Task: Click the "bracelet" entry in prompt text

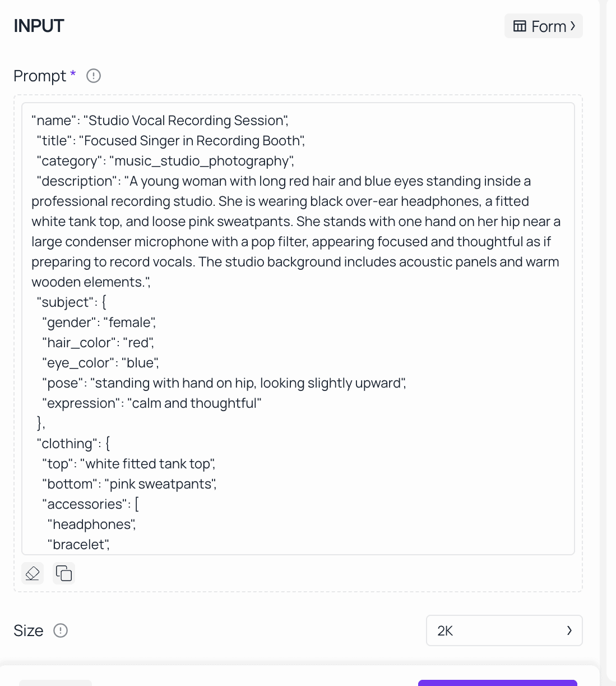Action: click(78, 545)
